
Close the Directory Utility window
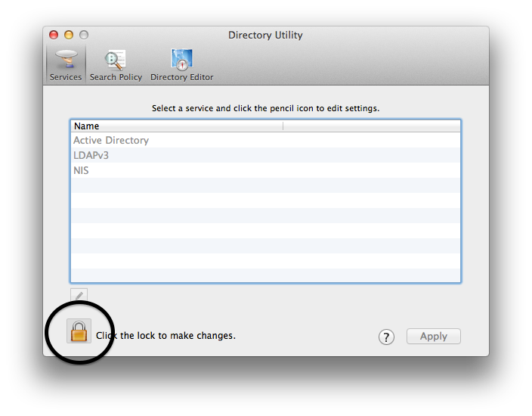[54, 35]
